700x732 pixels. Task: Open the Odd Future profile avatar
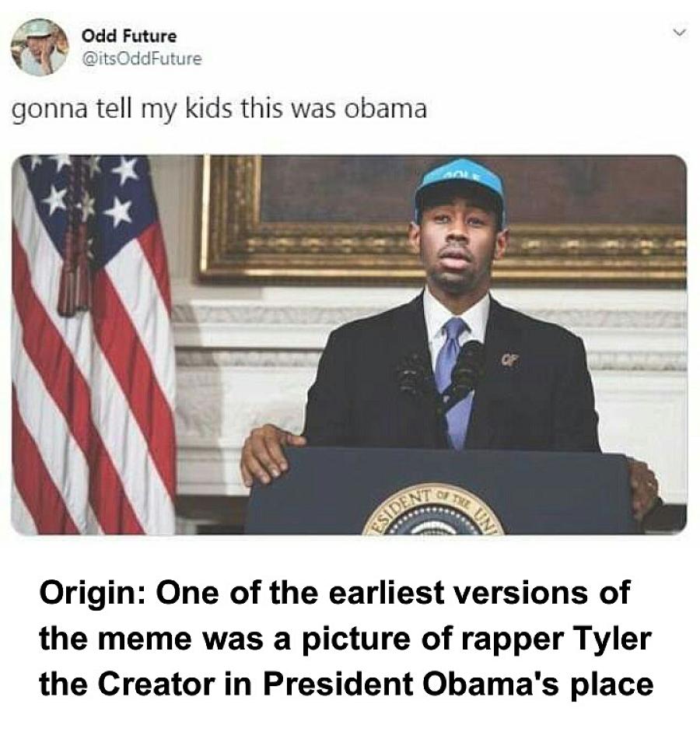point(39,47)
